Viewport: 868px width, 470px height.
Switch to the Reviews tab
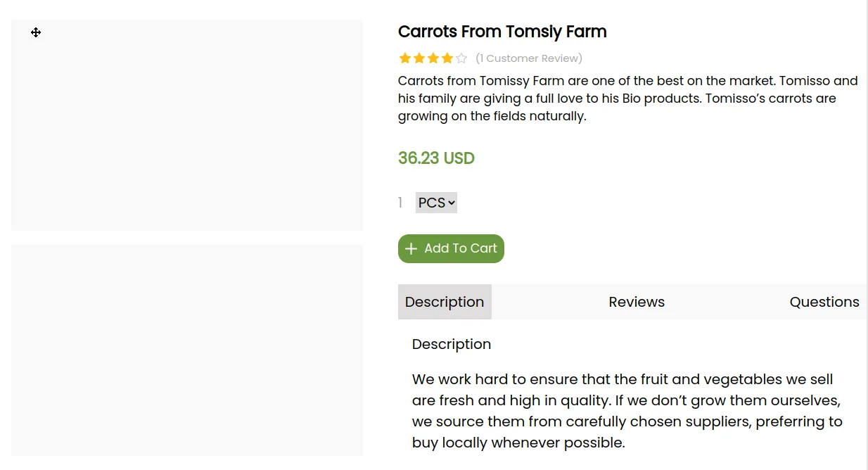tap(637, 302)
